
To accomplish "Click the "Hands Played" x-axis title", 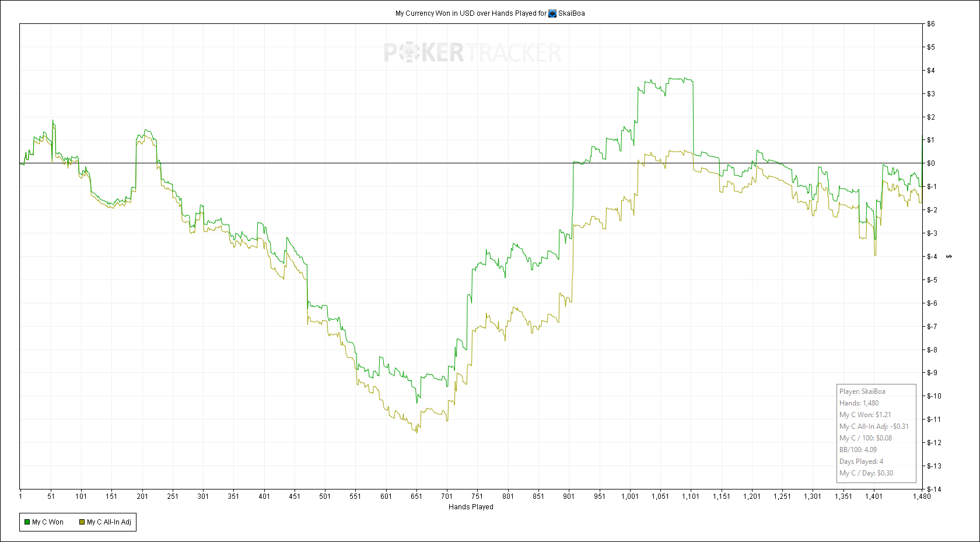I will [471, 507].
